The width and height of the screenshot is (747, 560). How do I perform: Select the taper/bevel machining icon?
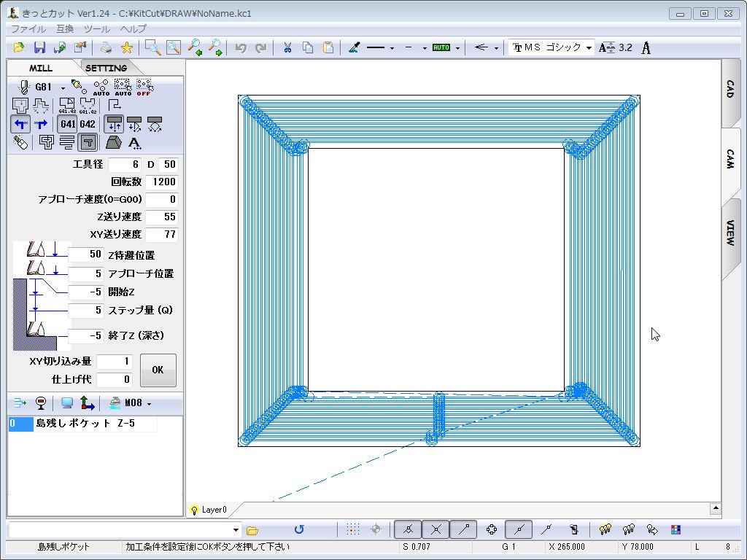113,142
